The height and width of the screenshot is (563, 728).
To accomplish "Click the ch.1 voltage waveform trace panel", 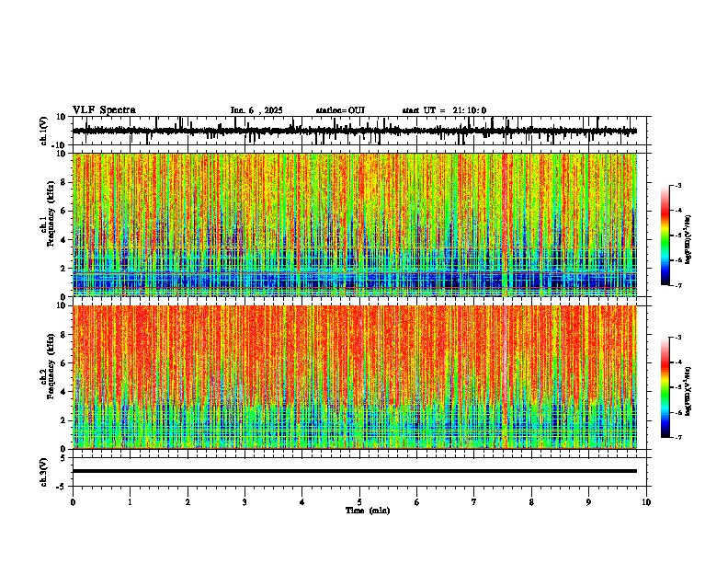I will [x=359, y=131].
